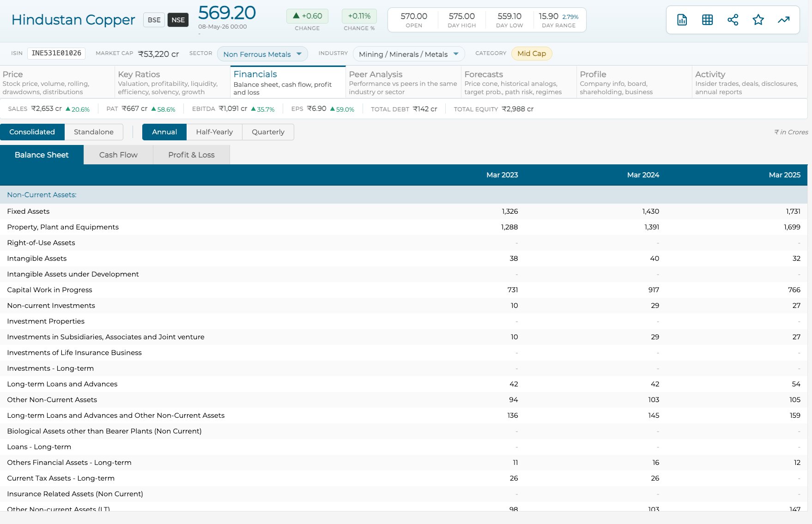The height and width of the screenshot is (524, 812).
Task: Select the Balance Sheet tab
Action: pyautogui.click(x=42, y=155)
